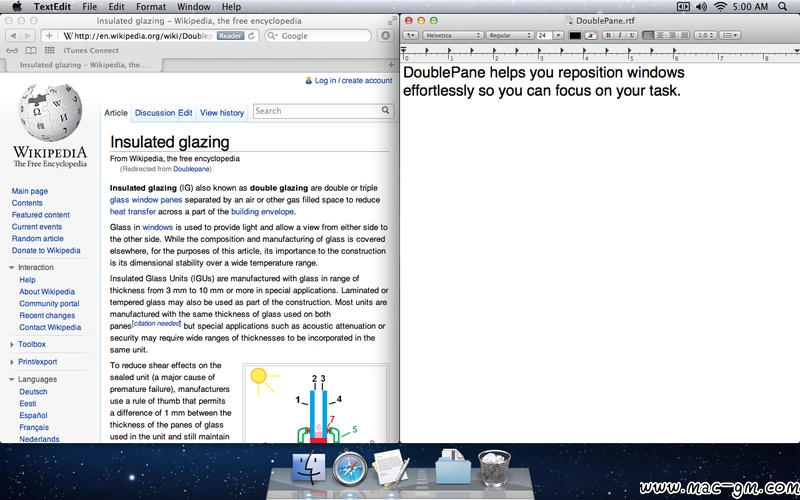This screenshot has height=500, width=800.
Task: Show all bookmarks book icon in Safari
Action: pos(31,51)
